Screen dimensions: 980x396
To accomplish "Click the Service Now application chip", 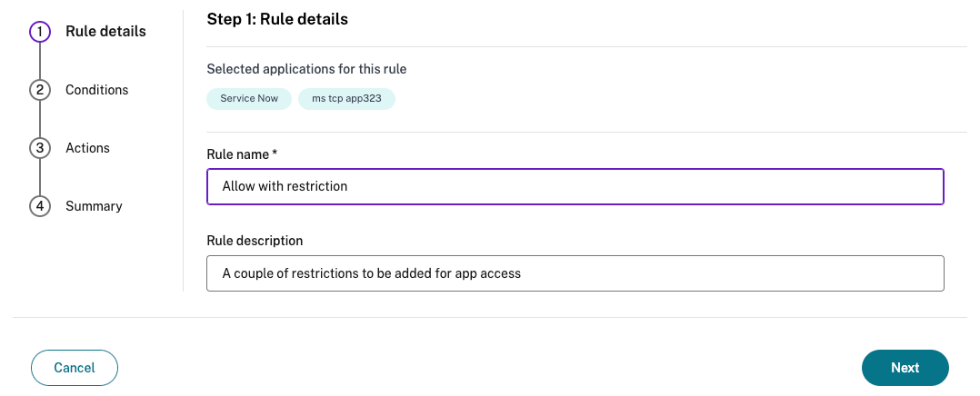I will coord(249,99).
